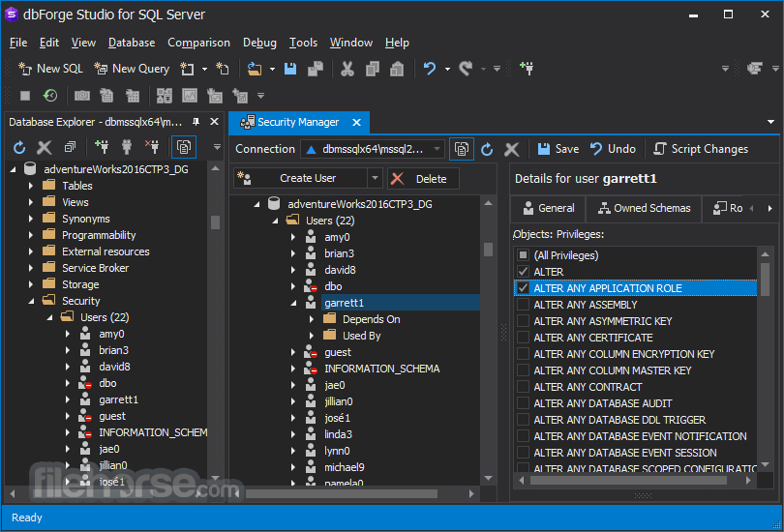Click the Script Changes button
Screen dimensions: 784x532
701,149
